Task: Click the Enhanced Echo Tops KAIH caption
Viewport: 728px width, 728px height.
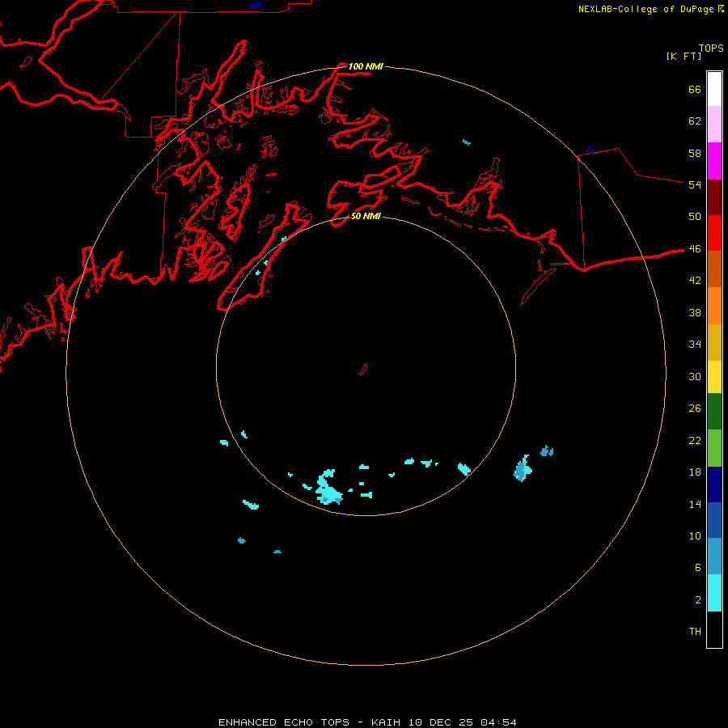Action: [x=366, y=722]
